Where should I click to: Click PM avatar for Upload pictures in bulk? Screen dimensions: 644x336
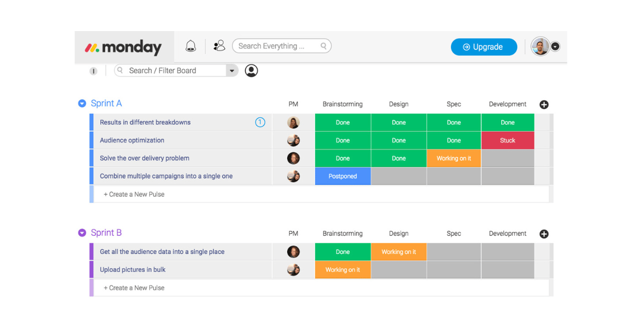[293, 270]
